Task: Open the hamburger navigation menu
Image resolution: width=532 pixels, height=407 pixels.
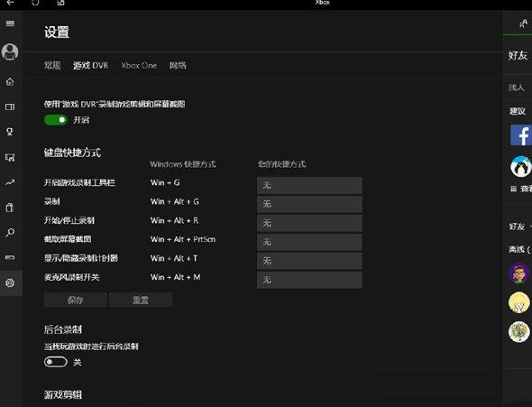Action: pos(10,23)
